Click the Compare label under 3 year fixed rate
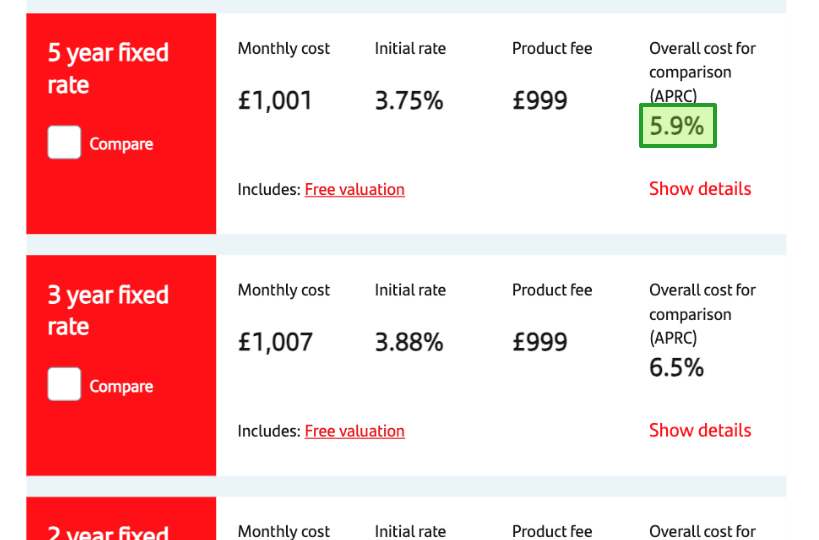Screen dimensions: 819x540 click(x=121, y=387)
